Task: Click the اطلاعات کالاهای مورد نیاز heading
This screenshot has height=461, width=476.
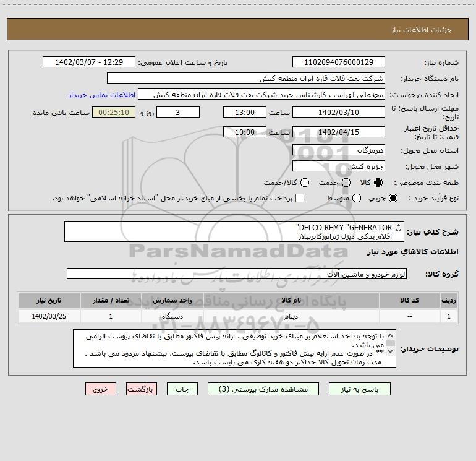Action: [412, 252]
